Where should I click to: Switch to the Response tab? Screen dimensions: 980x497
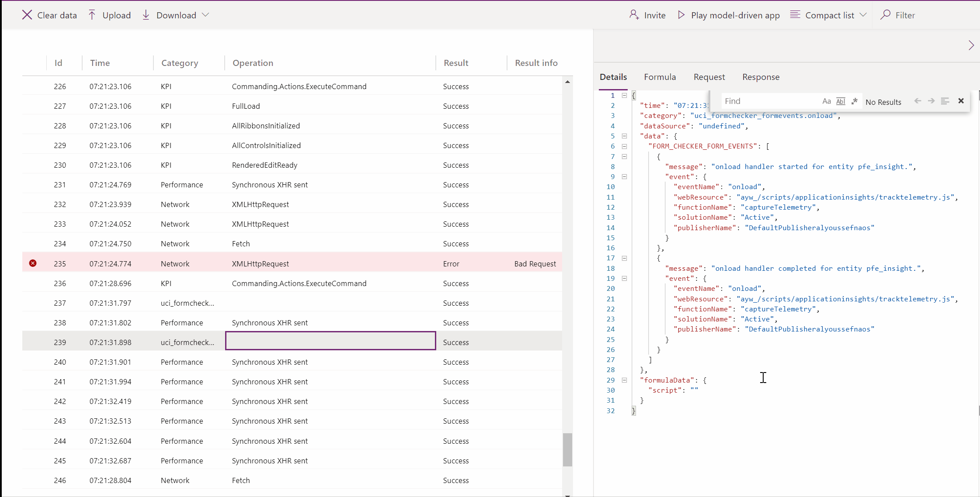point(761,77)
